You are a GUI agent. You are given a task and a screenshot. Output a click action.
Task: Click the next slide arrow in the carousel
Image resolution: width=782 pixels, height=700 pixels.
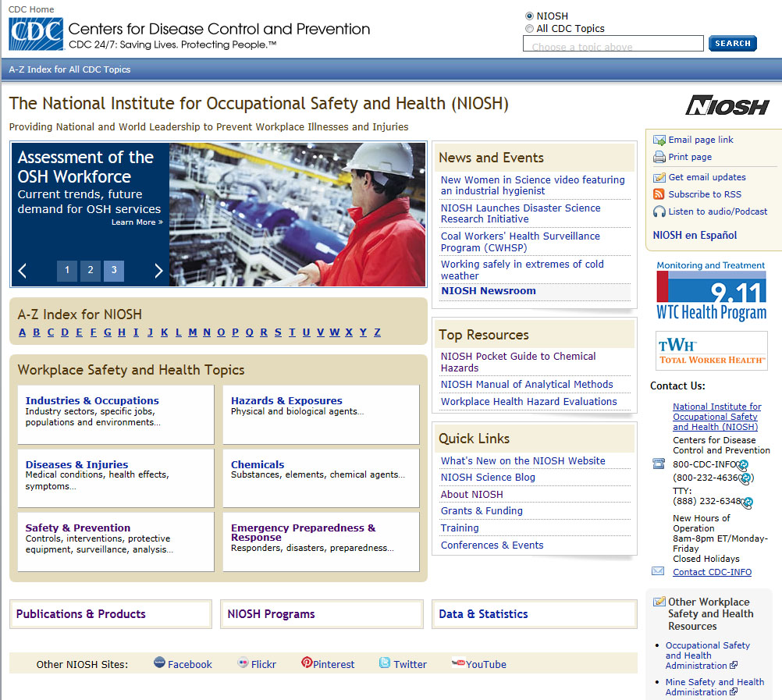point(158,271)
